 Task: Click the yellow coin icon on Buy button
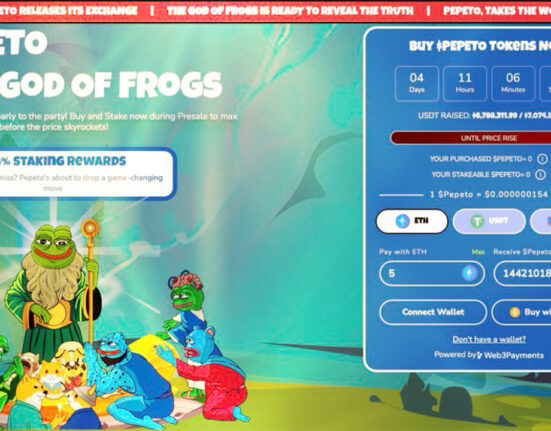click(x=515, y=312)
